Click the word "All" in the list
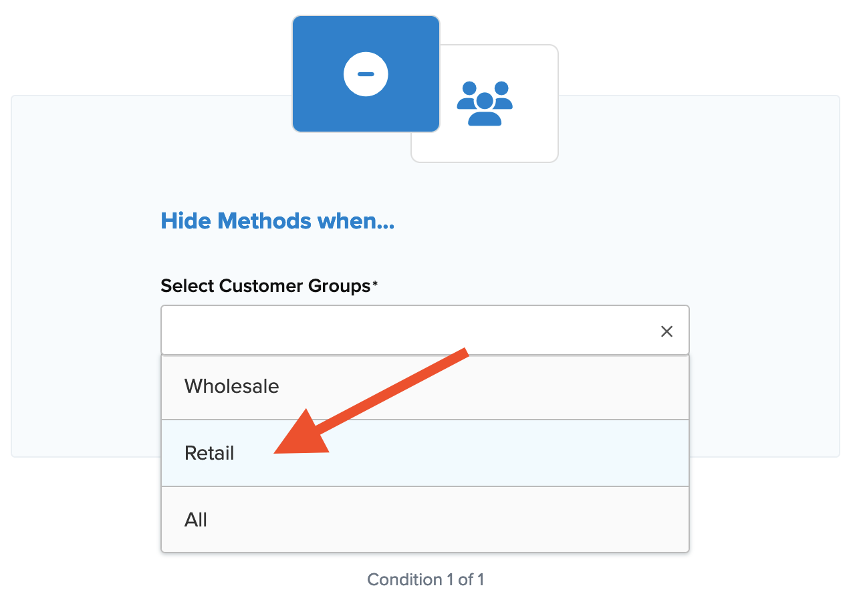 196,520
